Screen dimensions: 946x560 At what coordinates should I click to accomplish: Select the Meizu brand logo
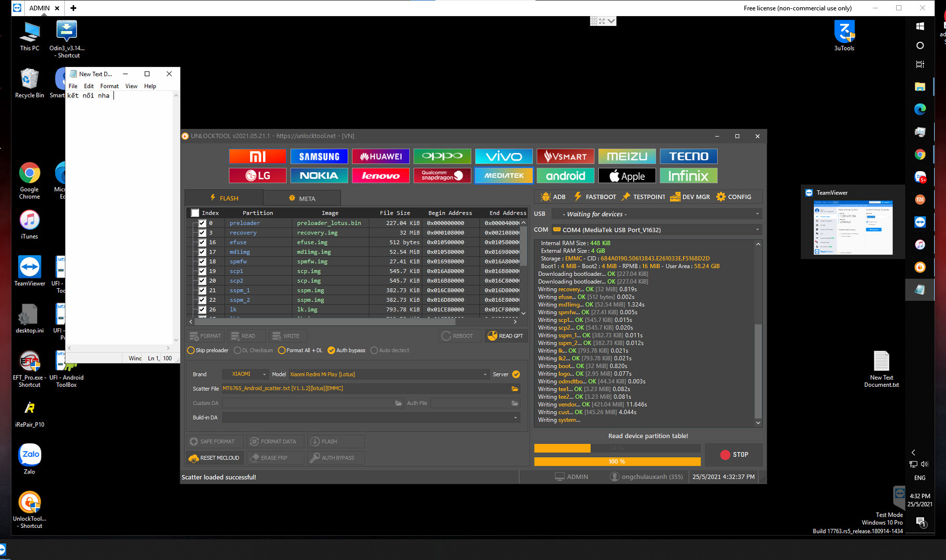point(627,156)
